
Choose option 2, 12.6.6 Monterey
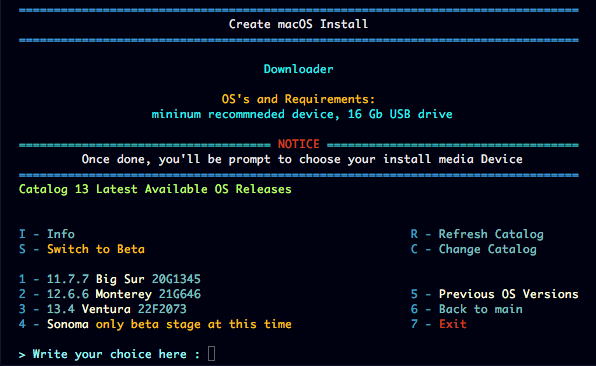pos(109,294)
